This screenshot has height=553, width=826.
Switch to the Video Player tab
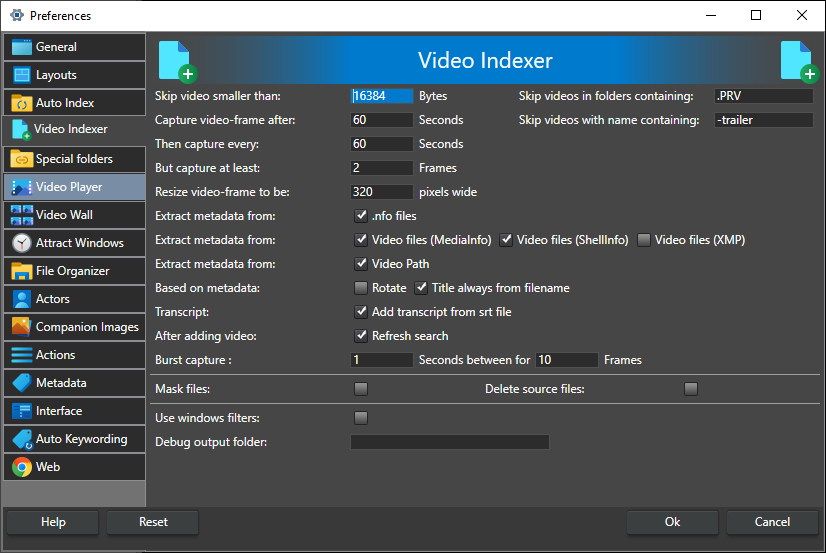click(x=75, y=187)
